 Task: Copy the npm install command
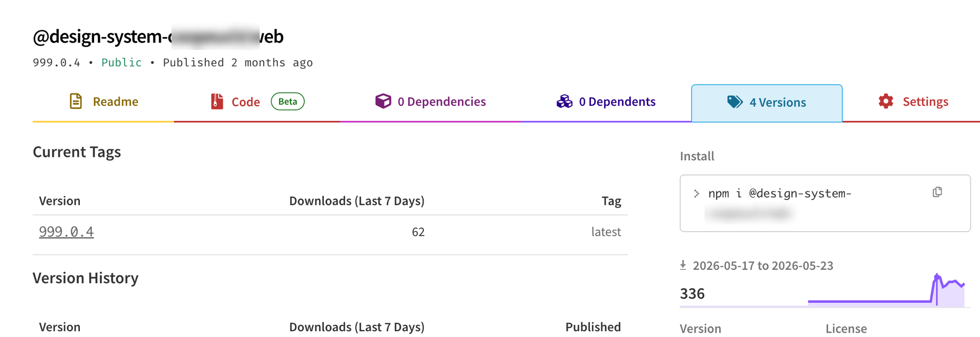[x=937, y=192]
